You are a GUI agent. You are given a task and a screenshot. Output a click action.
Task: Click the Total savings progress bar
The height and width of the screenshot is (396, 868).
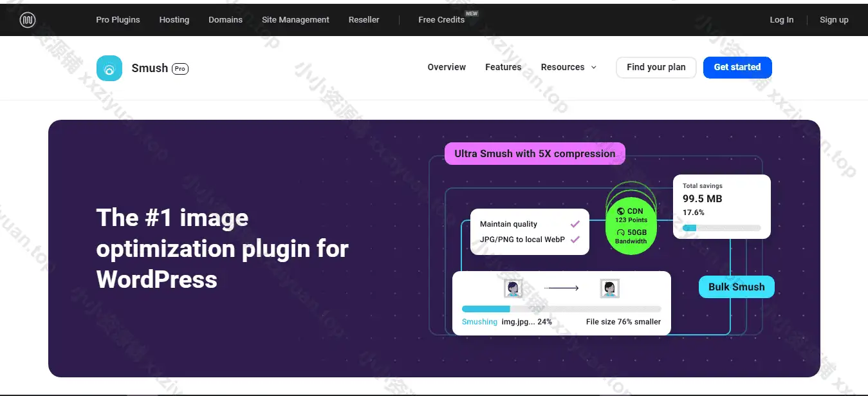(721, 228)
